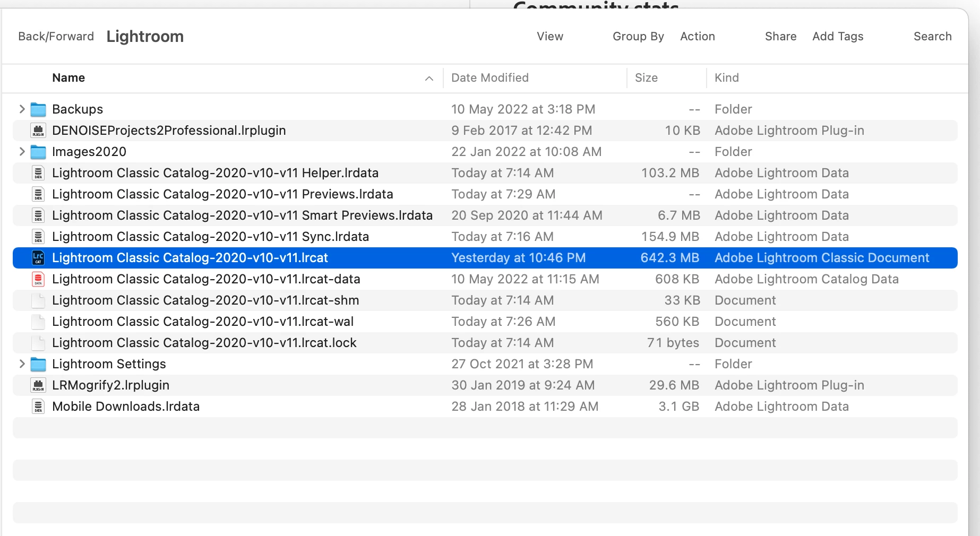
Task: Open the Action menu
Action: point(698,37)
